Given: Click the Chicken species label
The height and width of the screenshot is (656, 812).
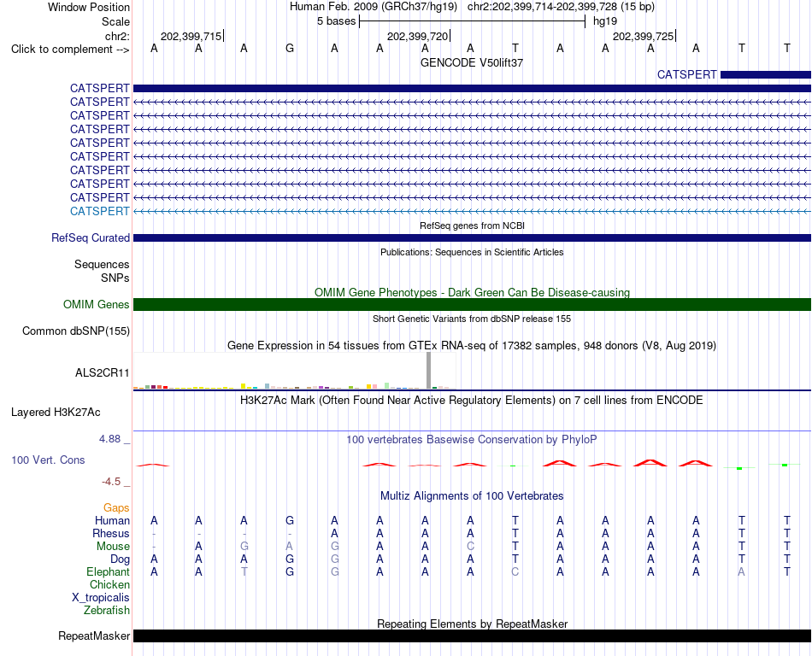Looking at the screenshot, I should coord(109,584).
